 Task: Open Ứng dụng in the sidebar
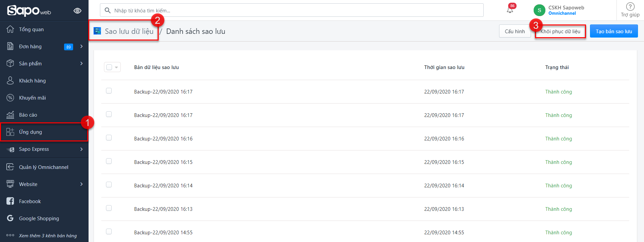coord(31,132)
